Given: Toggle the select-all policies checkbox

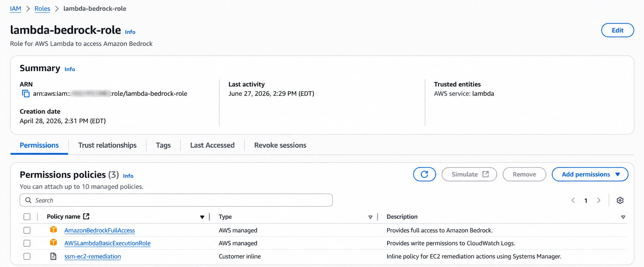Looking at the screenshot, I should click(27, 217).
